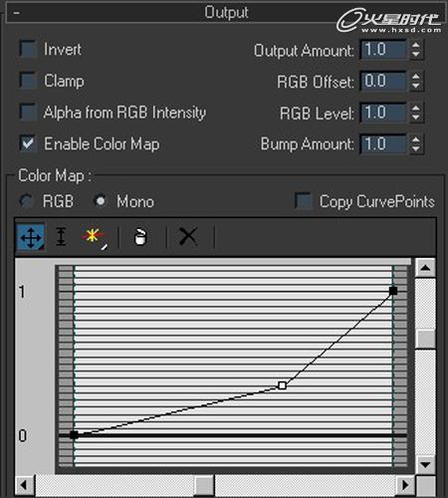Select the Scale Point tool
This screenshot has width=448, height=498.
(x=61, y=237)
